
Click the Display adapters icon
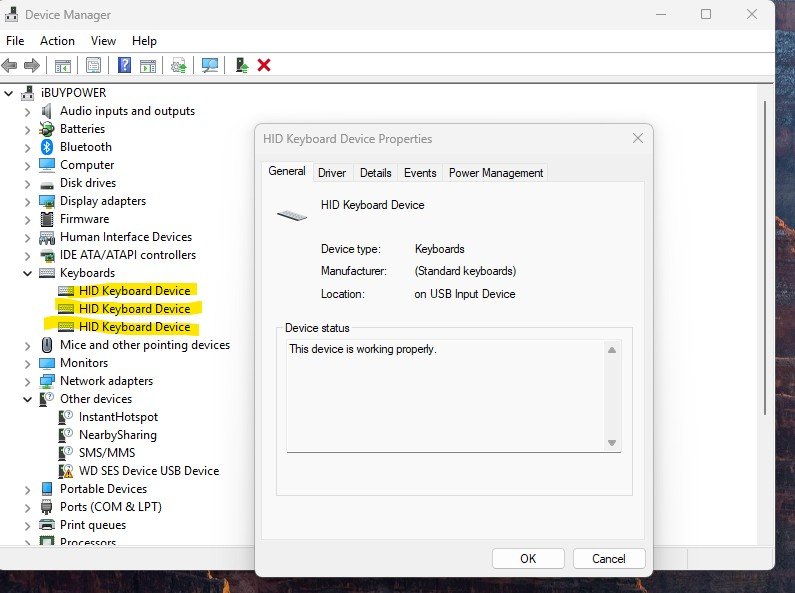coord(47,201)
